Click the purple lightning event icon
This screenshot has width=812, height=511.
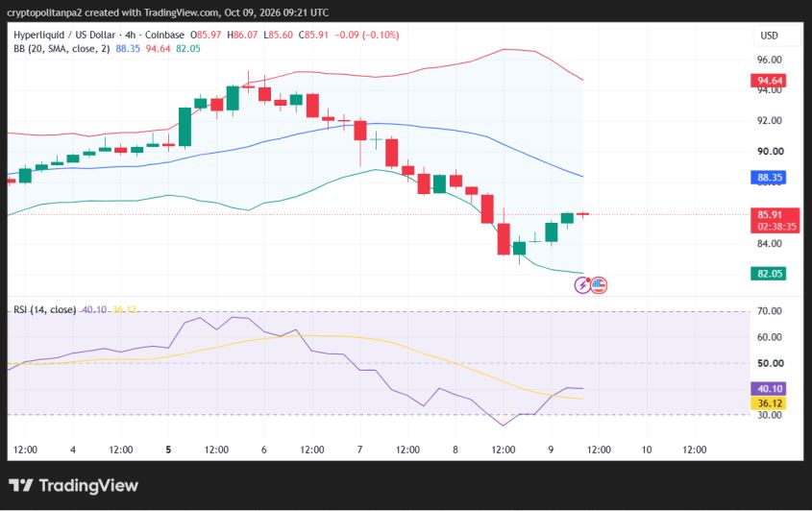582,284
